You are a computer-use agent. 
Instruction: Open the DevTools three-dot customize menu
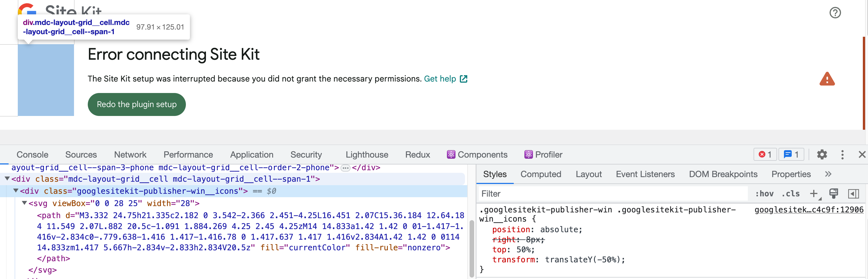click(842, 154)
